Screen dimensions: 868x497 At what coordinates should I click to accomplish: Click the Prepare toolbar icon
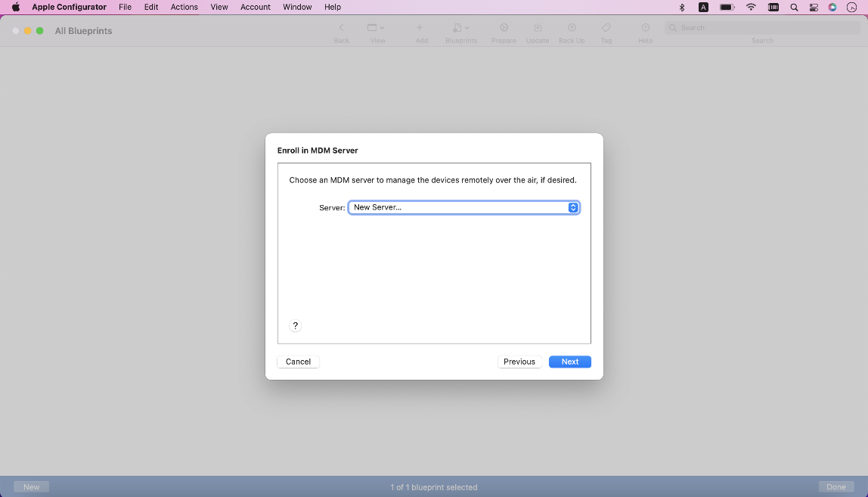[x=504, y=28]
